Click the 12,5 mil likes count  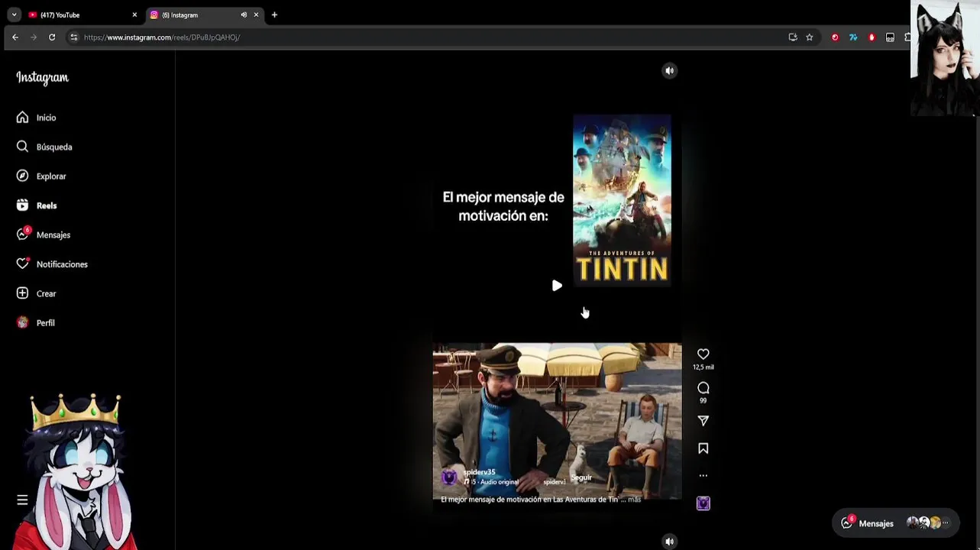tap(703, 367)
